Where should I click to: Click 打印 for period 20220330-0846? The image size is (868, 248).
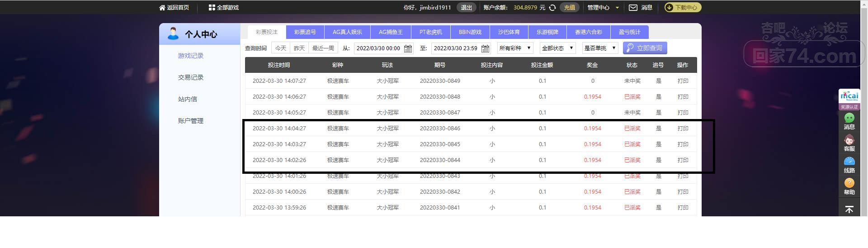point(683,129)
